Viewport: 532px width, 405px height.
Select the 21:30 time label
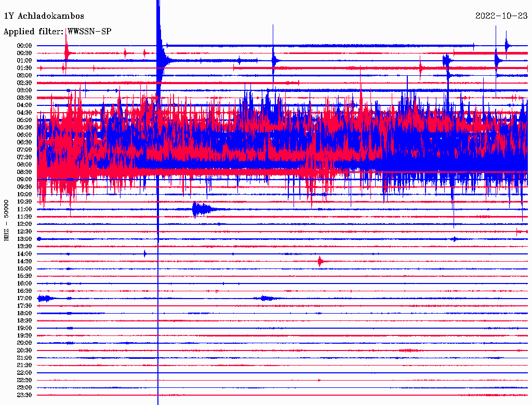pyautogui.click(x=24, y=366)
